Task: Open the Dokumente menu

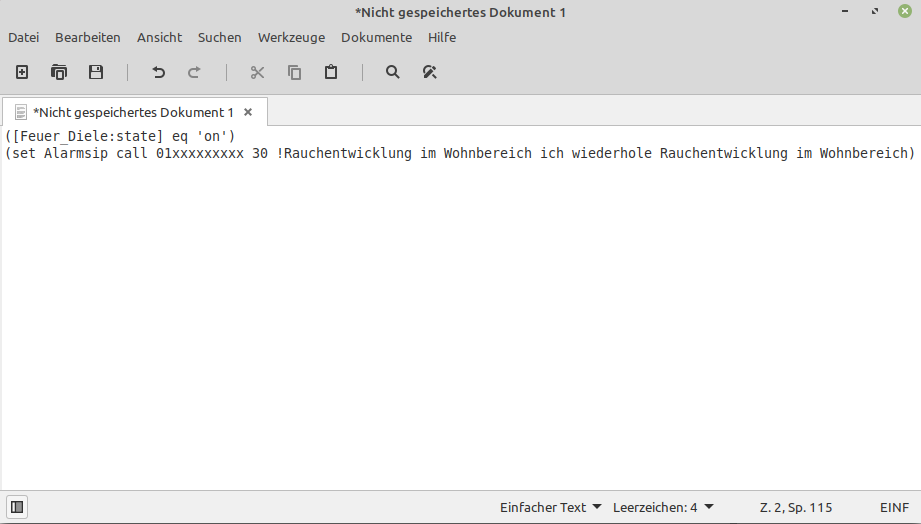Action: coord(376,37)
